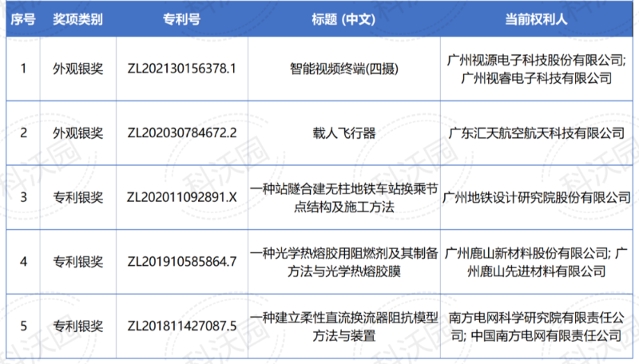639x364 pixels.
Task: Select the title 载人飞行器
Action: coord(343,133)
